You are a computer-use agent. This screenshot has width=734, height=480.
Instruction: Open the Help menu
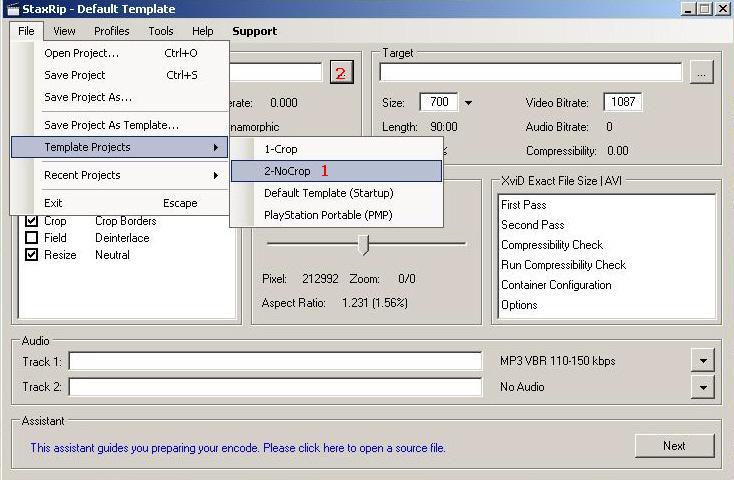tap(202, 31)
